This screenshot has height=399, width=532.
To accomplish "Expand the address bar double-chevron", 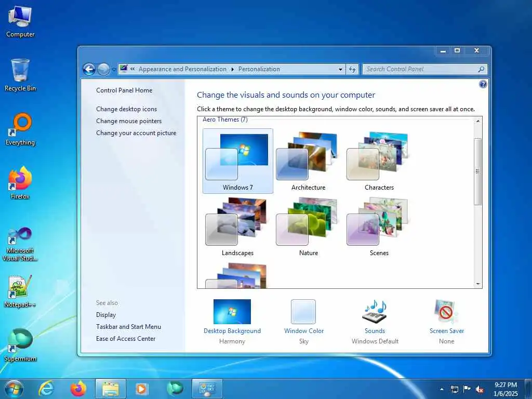I will point(132,69).
